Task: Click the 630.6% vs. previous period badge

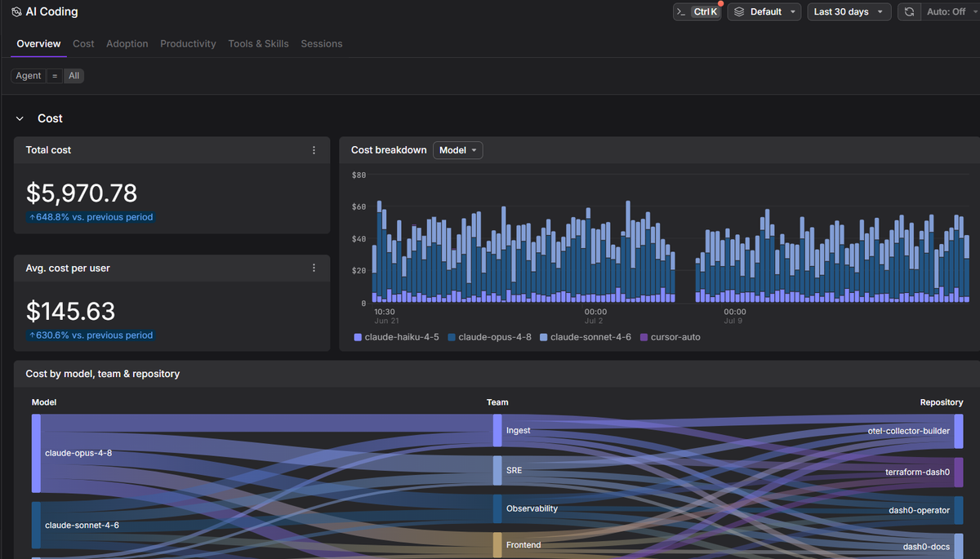Action: pos(90,335)
